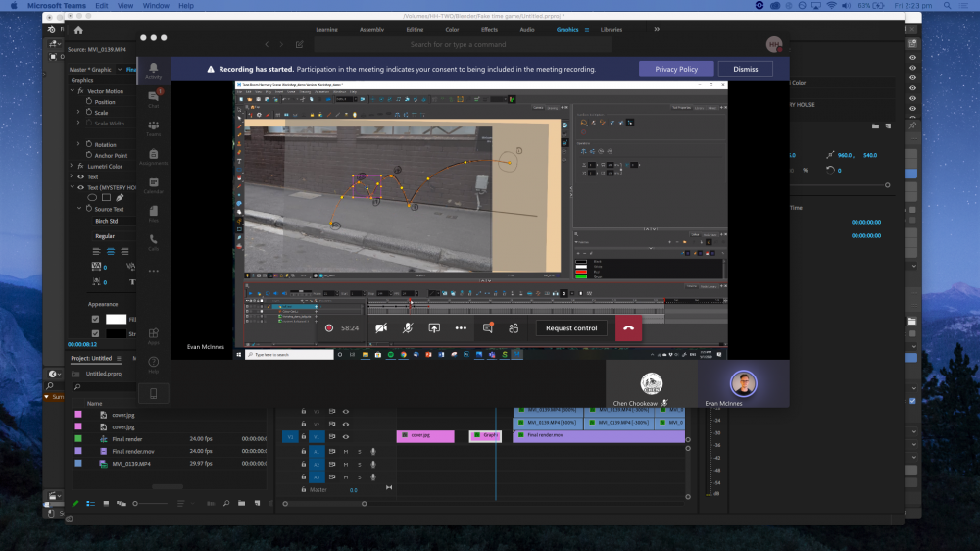The width and height of the screenshot is (980, 551).
Task: Toggle the Stroke appearance checkbox
Action: pyautogui.click(x=96, y=334)
